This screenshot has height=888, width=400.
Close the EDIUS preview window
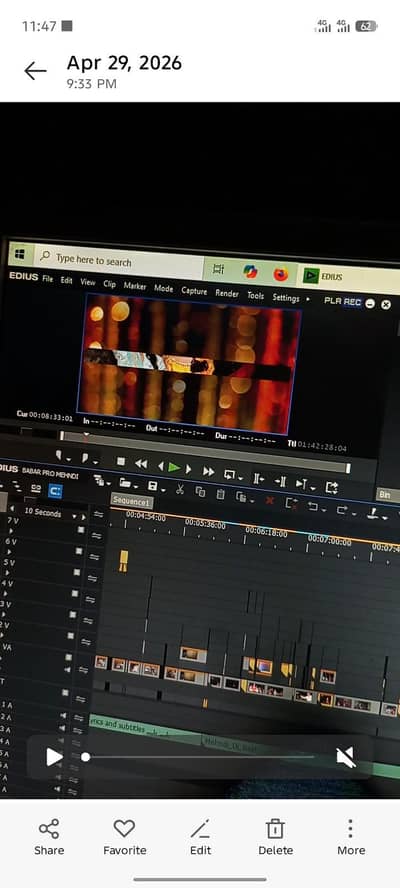coord(386,305)
